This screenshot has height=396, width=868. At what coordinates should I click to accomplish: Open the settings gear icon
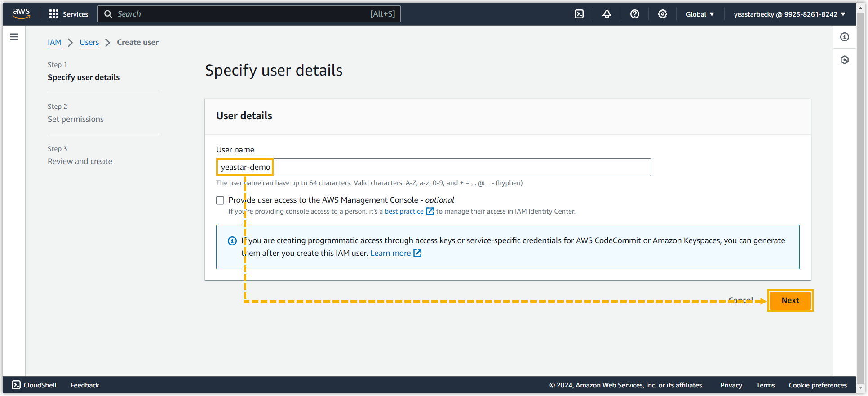[662, 14]
